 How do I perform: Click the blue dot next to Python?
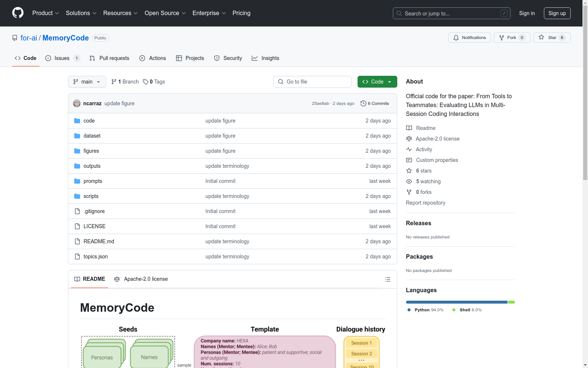(409, 310)
